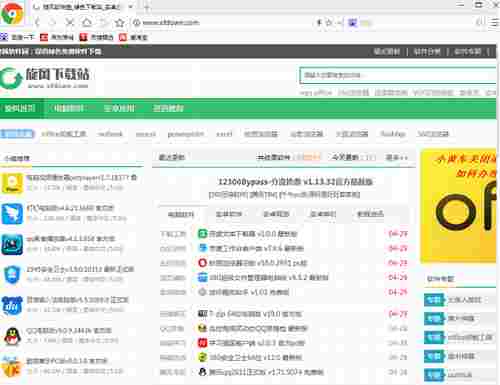Open the 'powerpoint' category link
The width and height of the screenshot is (500, 385).
[x=185, y=134]
